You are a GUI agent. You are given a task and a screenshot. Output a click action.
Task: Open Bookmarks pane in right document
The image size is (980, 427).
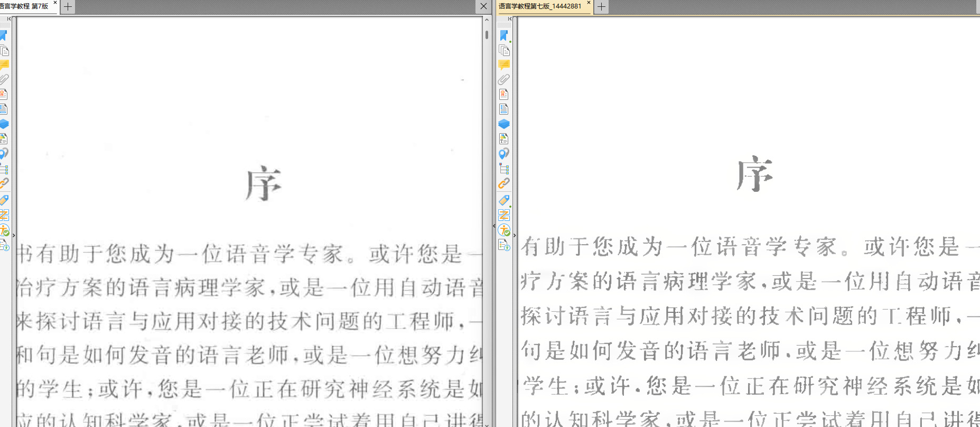coord(504,35)
